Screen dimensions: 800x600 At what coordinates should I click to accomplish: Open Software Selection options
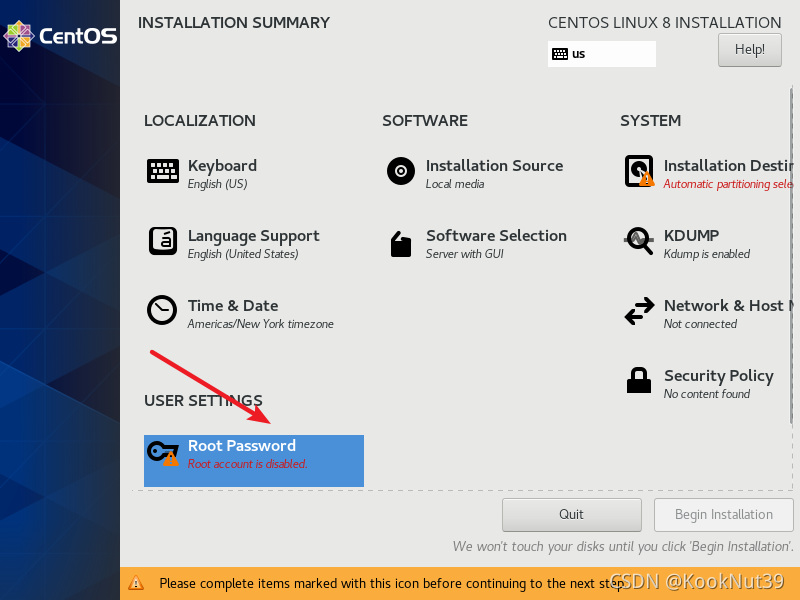[x=496, y=236]
